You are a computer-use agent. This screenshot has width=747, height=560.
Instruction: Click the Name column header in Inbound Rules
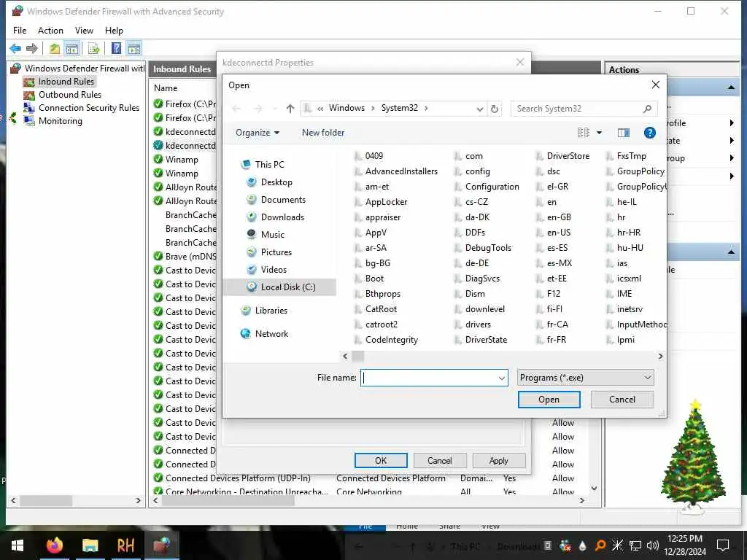[166, 88]
